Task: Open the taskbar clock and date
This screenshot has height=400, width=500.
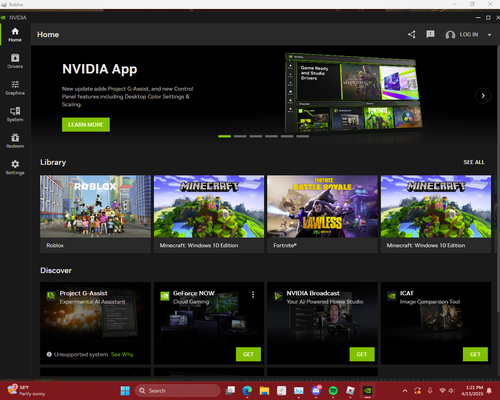Action: click(472, 391)
